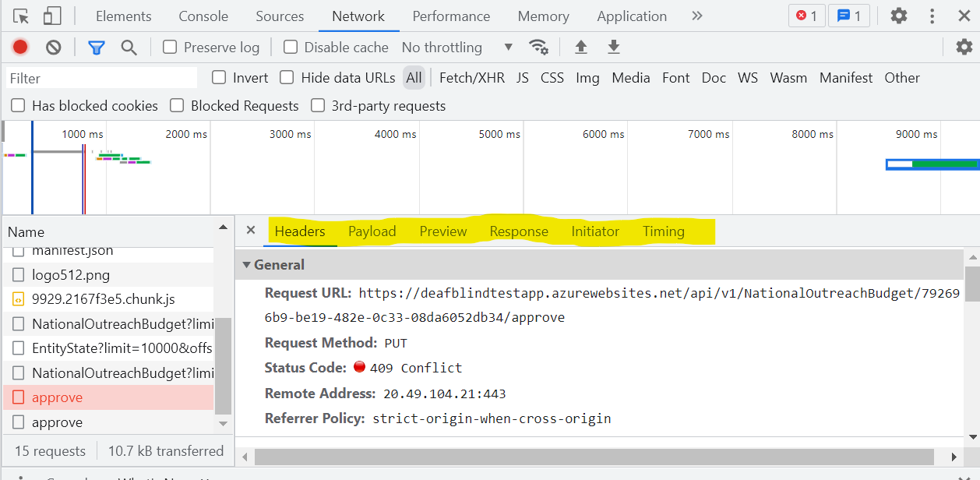Image resolution: width=980 pixels, height=480 pixels.
Task: Click the 9000 ms timeline request bar
Action: click(932, 164)
